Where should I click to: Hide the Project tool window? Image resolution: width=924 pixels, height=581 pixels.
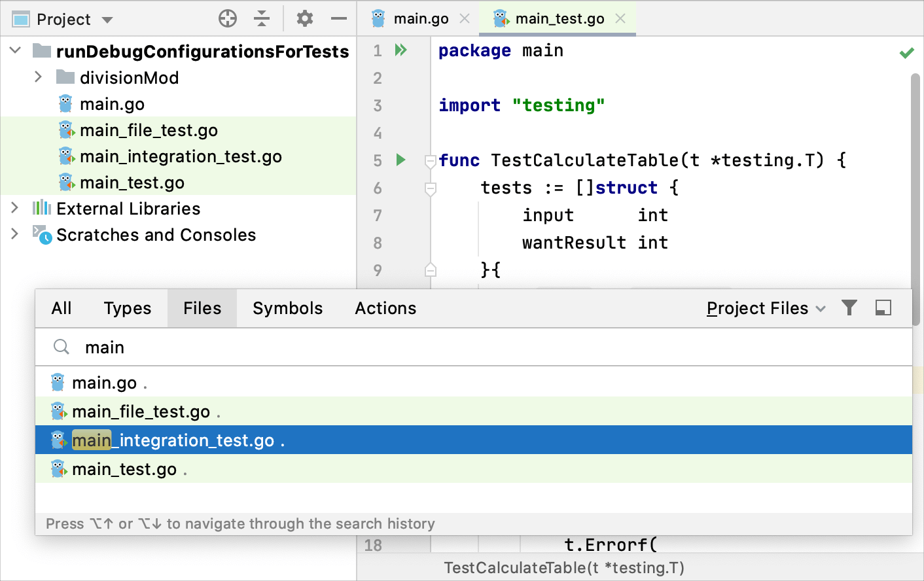point(339,18)
